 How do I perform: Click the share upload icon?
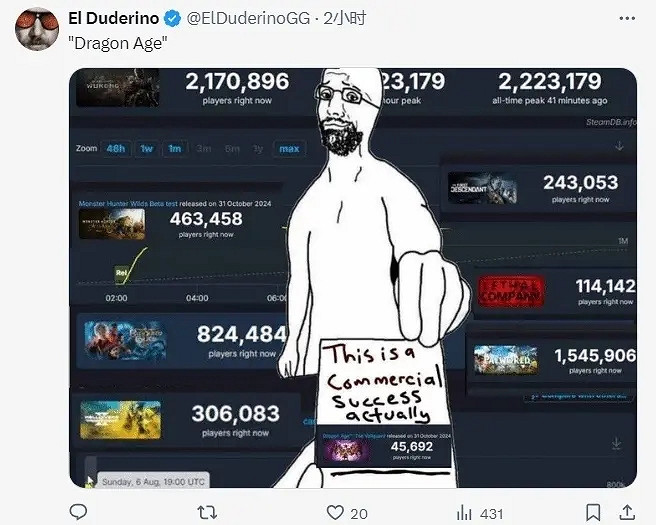627,512
